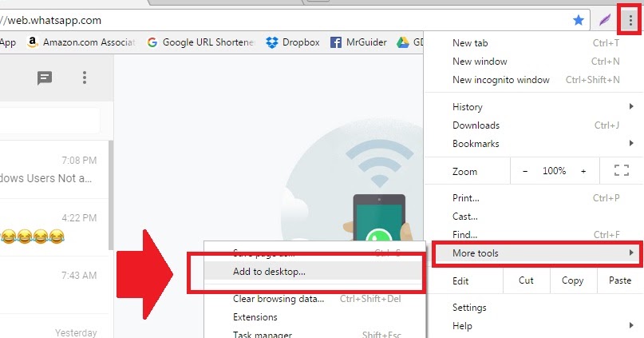Open Downloads from menu
This screenshot has height=338, width=644.
(534, 125)
